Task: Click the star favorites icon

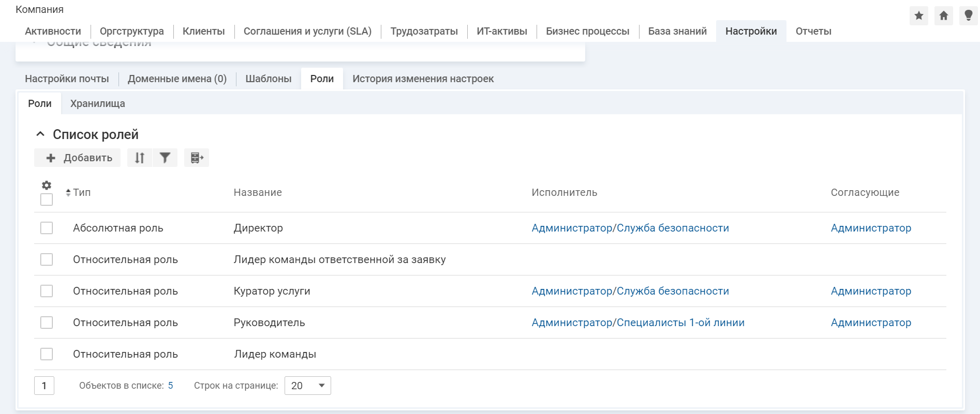Action: pyautogui.click(x=919, y=16)
